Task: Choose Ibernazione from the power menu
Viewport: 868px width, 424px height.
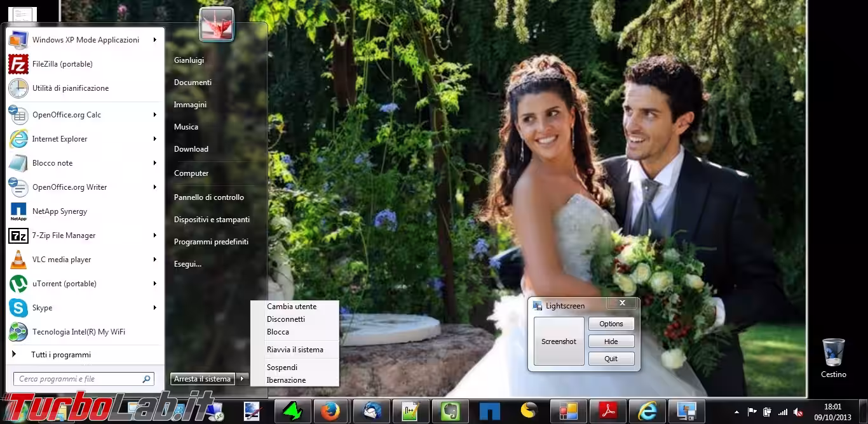Action: [286, 380]
